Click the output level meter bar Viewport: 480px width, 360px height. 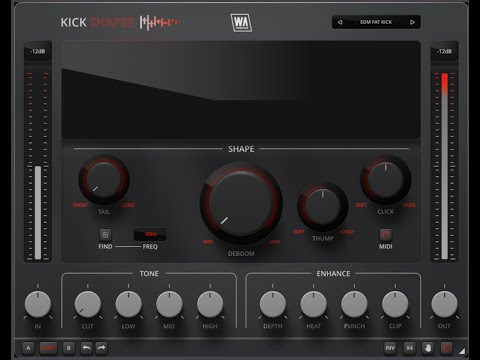(445, 166)
